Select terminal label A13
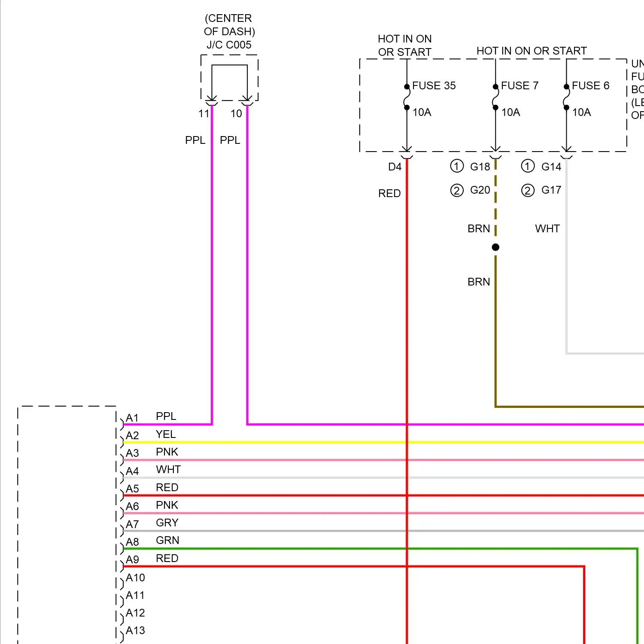The image size is (644, 644). point(135,631)
